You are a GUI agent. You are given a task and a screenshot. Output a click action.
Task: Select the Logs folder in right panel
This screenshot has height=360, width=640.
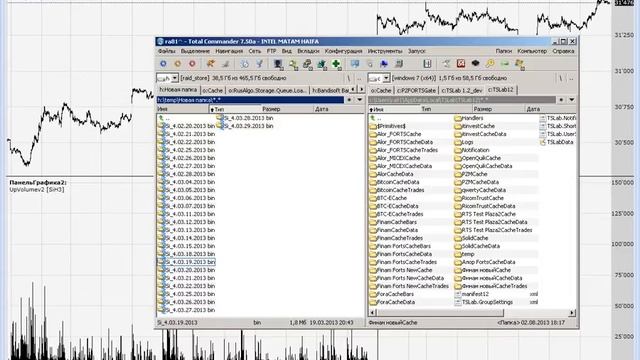pyautogui.click(x=464, y=142)
